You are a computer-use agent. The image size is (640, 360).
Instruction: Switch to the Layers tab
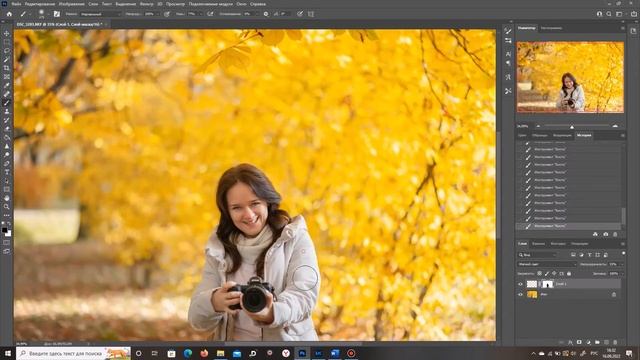pos(522,244)
